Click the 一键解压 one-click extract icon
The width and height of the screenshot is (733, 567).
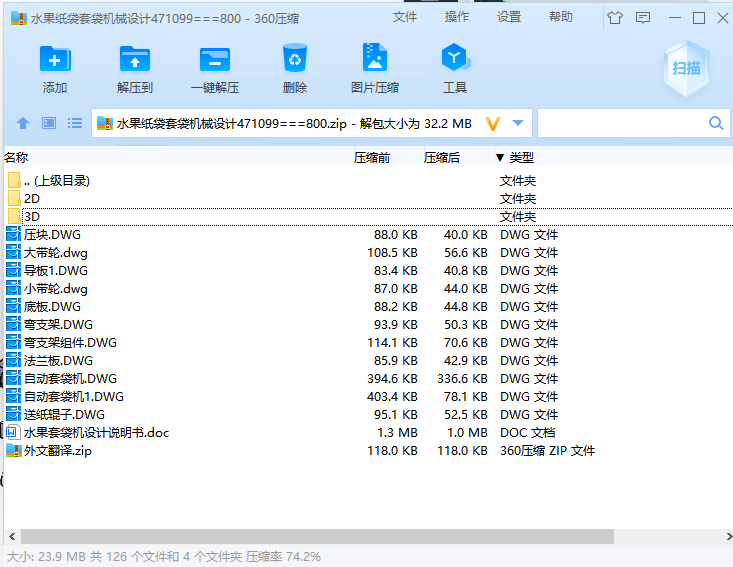[215, 59]
